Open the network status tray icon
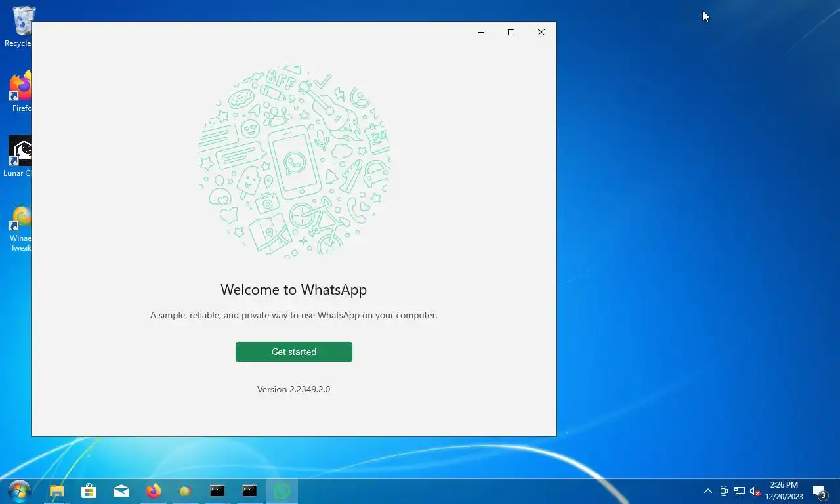Viewport: 840px width, 504px height. [x=740, y=491]
